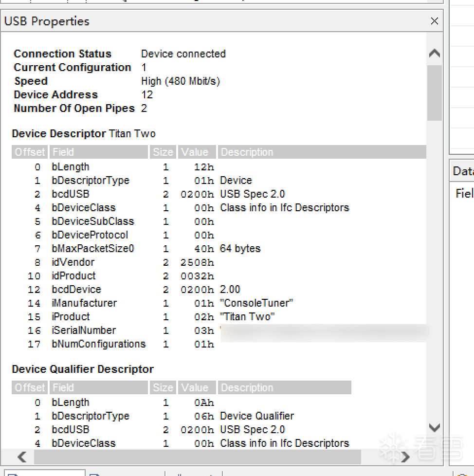This screenshot has height=476, width=474.
Task: Click the value '0Ah' in Device Qualifier table
Action: [204, 403]
